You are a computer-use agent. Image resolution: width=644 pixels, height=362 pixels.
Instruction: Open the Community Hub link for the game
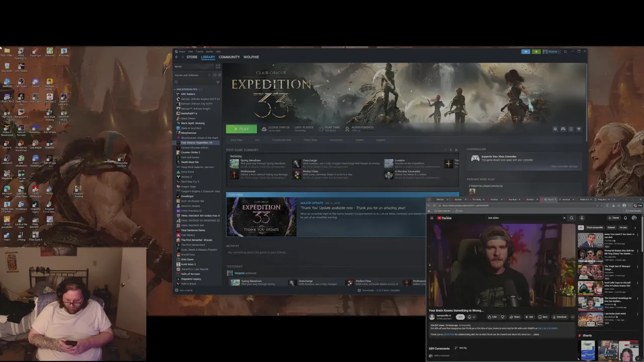[281, 140]
